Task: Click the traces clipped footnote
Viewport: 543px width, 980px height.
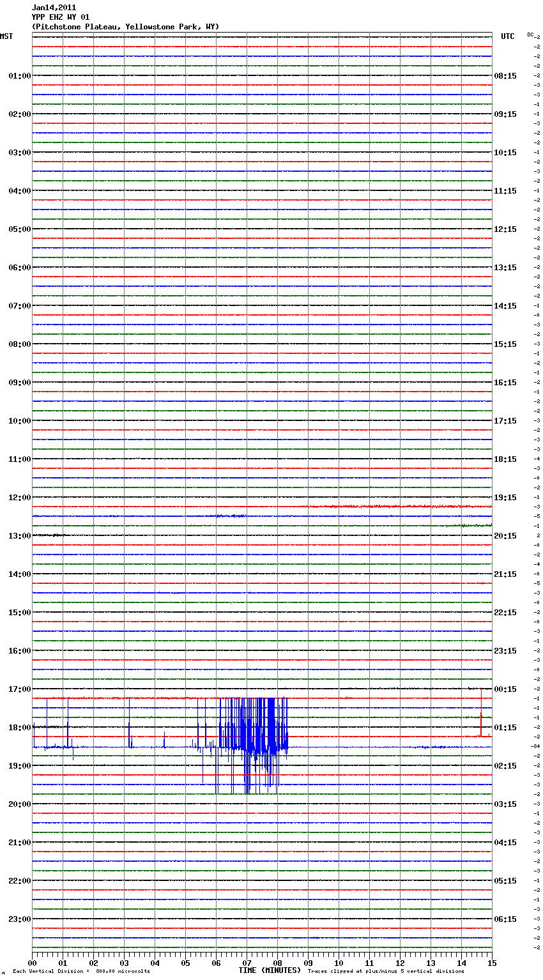Action: click(x=386, y=972)
